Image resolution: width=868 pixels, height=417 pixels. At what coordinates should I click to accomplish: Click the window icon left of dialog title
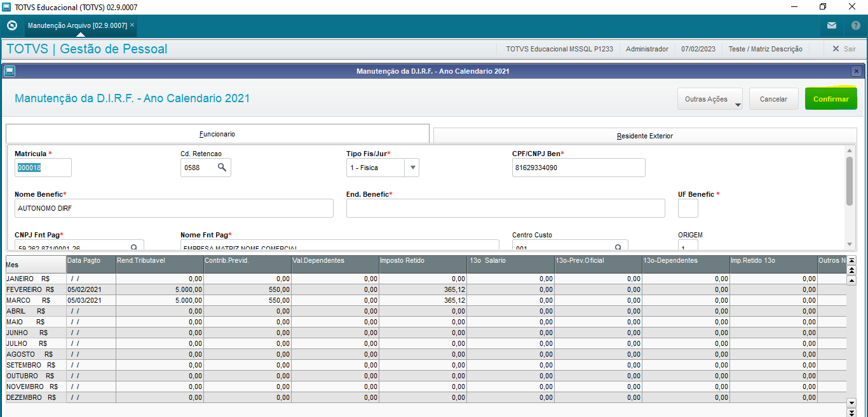(8, 71)
